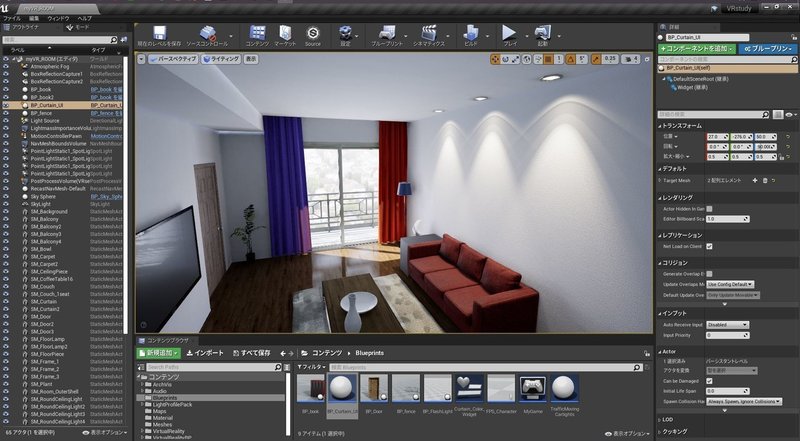800x441 pixels.
Task: Toggle world/local coordinate system globe icon
Action: 527,59
